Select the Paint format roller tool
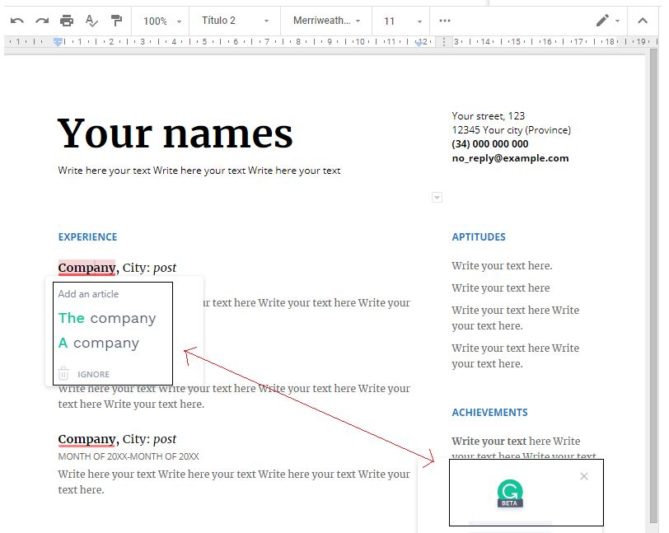The width and height of the screenshot is (669, 533). click(116, 20)
